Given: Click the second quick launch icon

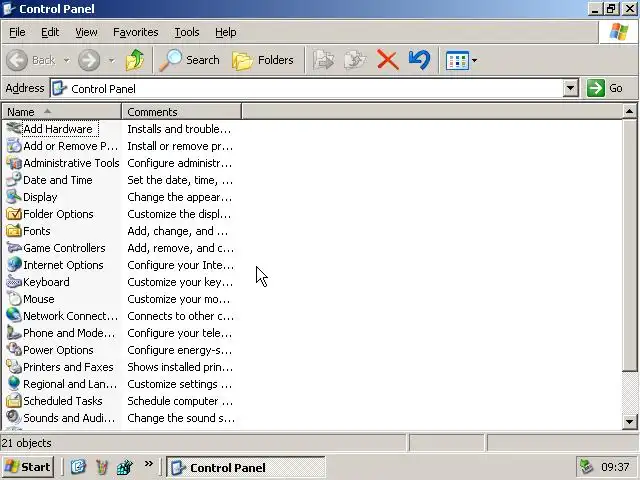Looking at the screenshot, I should pyautogui.click(x=102, y=467).
